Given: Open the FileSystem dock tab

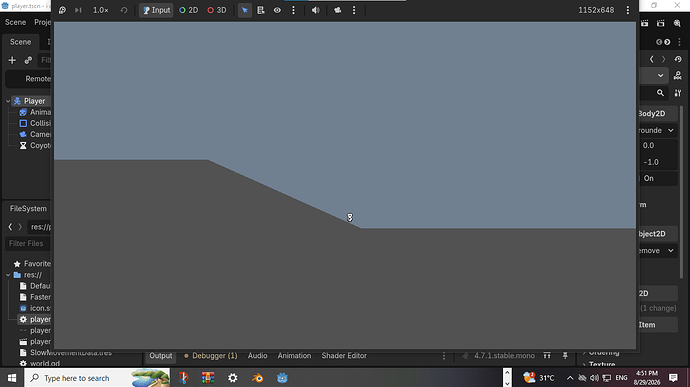Looking at the screenshot, I should pos(28,209).
